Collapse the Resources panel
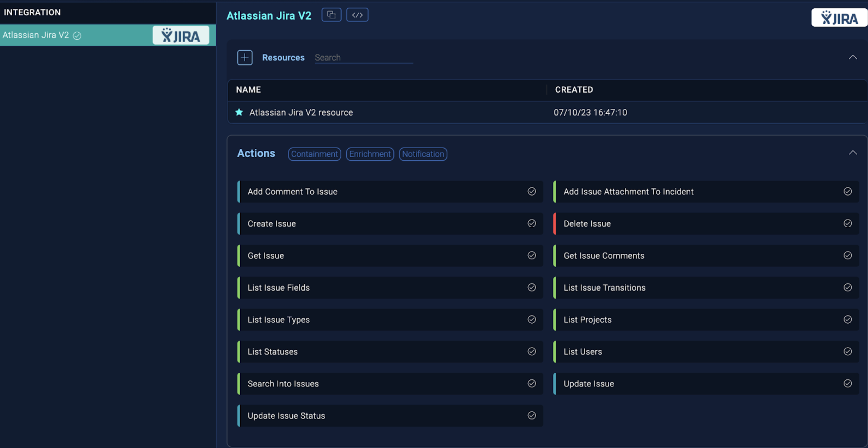868x448 pixels. click(853, 57)
